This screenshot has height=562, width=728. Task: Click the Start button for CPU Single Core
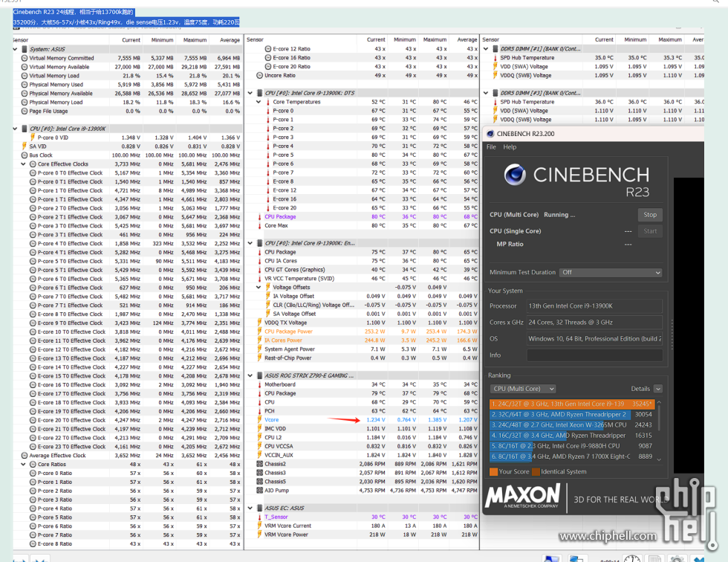650,231
